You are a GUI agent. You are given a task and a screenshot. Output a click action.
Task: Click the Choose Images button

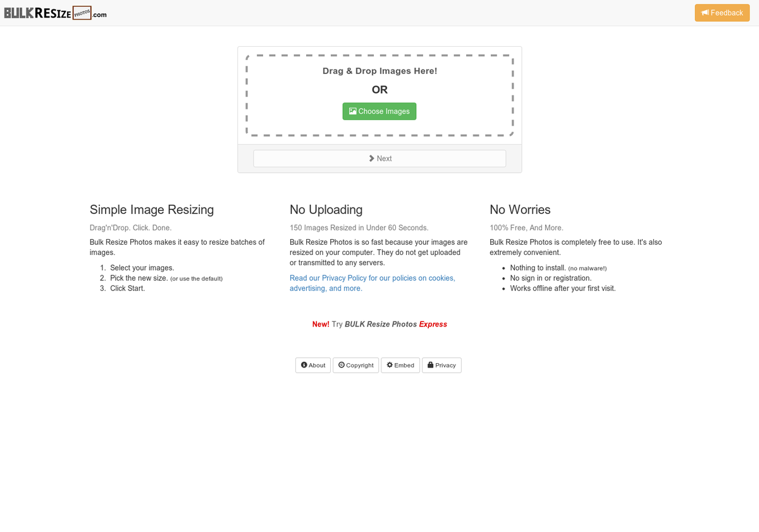[x=379, y=111]
